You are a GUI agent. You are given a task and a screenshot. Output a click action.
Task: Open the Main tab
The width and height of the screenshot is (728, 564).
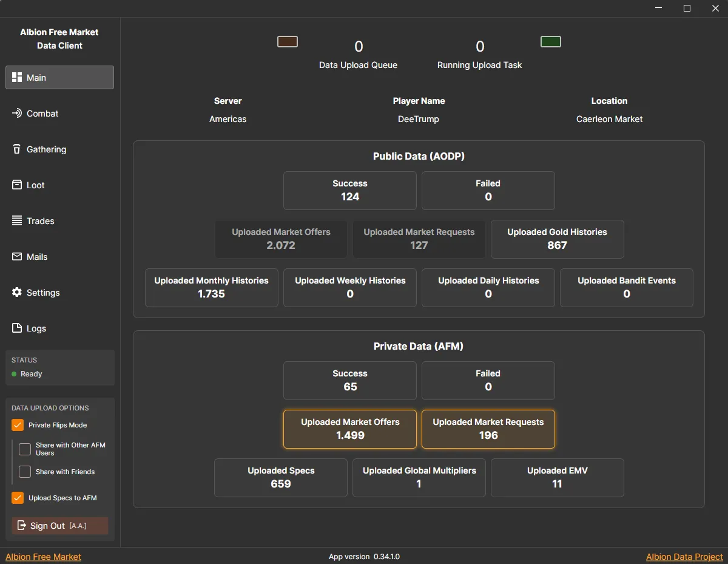(x=59, y=78)
